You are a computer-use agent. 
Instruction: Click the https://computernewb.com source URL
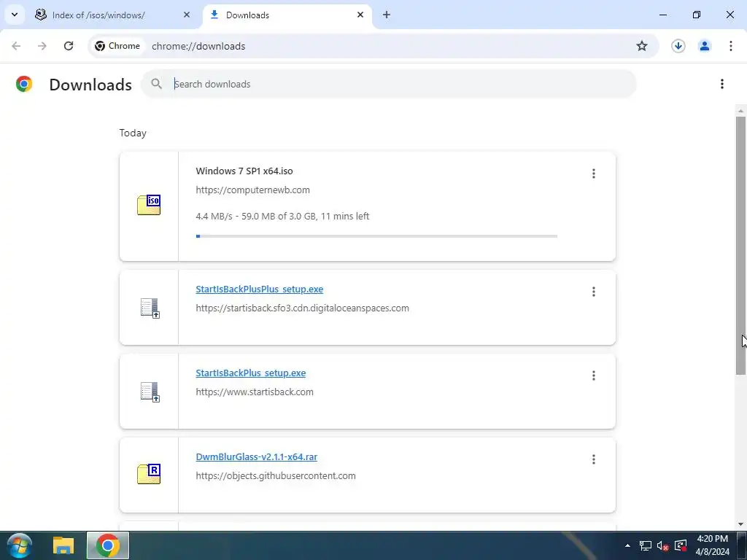click(x=252, y=190)
